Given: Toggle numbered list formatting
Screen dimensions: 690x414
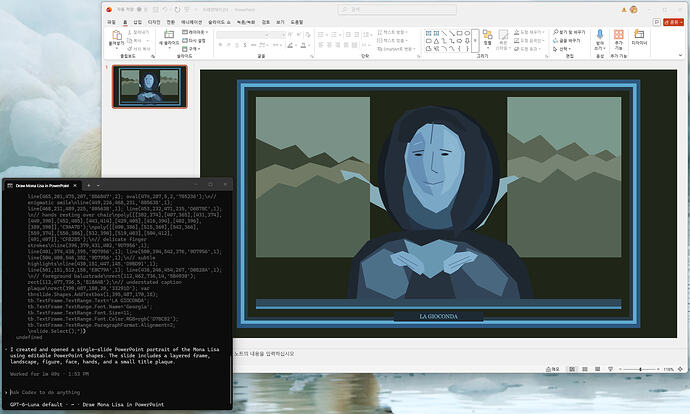Looking at the screenshot, I should coord(334,34).
